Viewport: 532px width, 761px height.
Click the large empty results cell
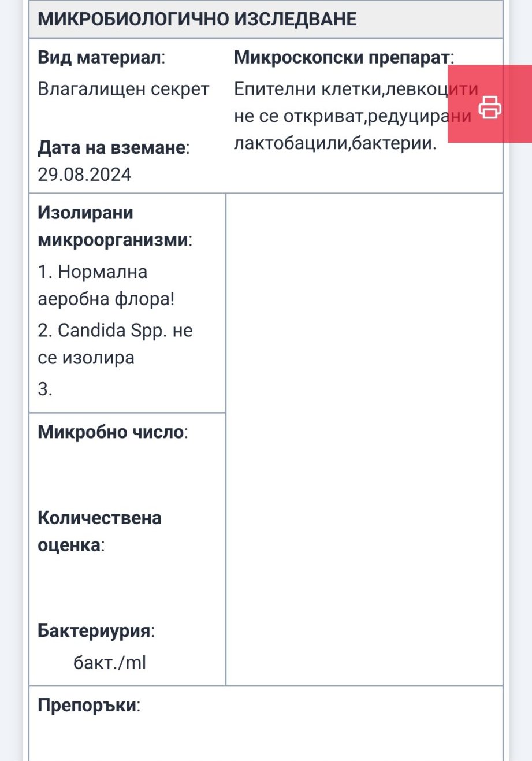click(364, 439)
